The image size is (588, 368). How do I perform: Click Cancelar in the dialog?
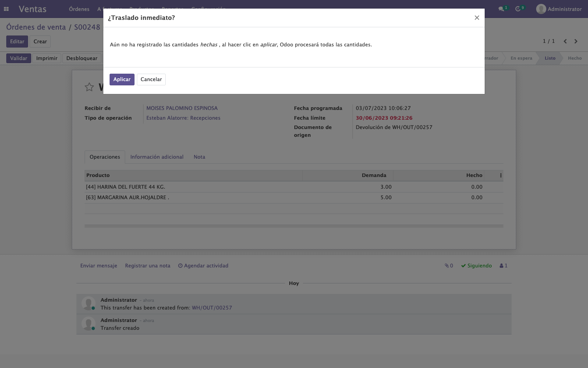click(x=151, y=80)
